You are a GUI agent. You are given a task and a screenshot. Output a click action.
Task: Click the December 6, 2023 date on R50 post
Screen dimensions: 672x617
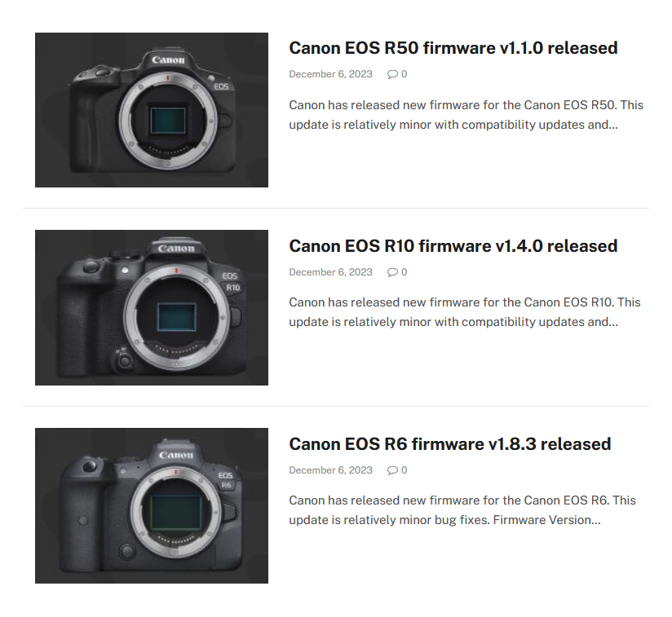tap(330, 74)
